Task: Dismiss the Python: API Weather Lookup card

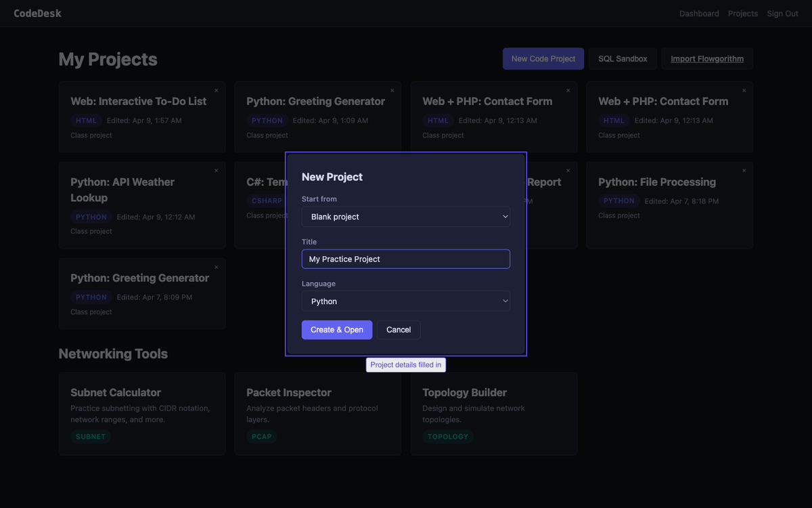Action: point(216,170)
